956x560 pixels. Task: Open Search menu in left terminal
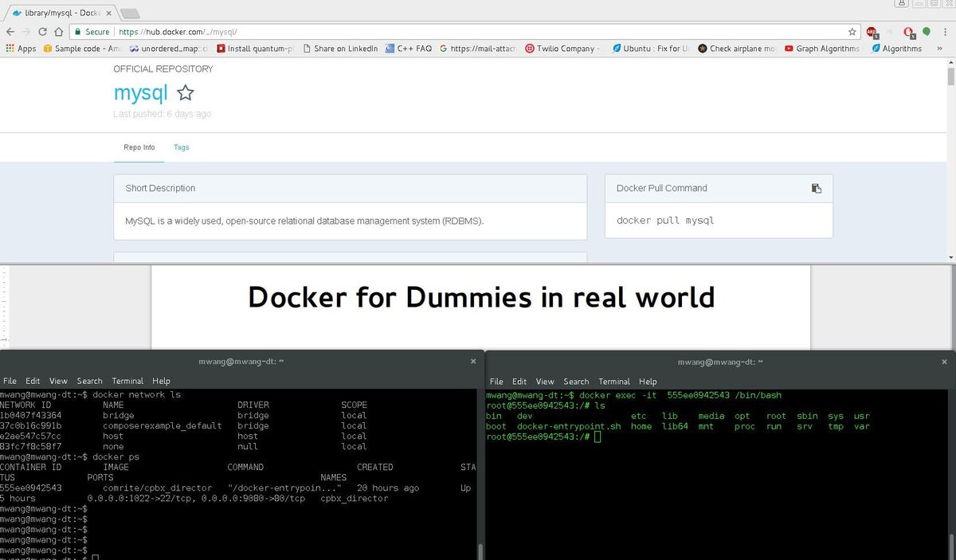89,381
